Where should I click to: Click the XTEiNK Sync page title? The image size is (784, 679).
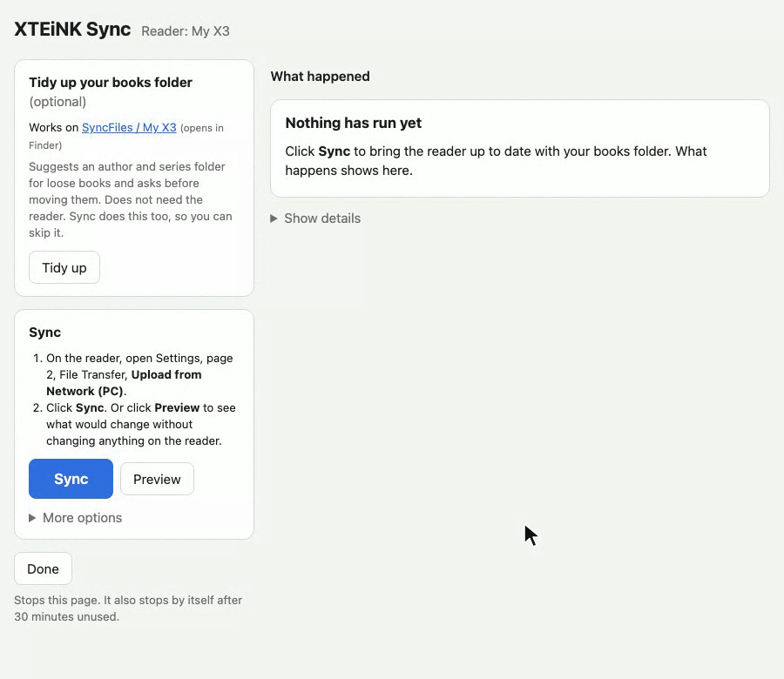click(x=72, y=30)
